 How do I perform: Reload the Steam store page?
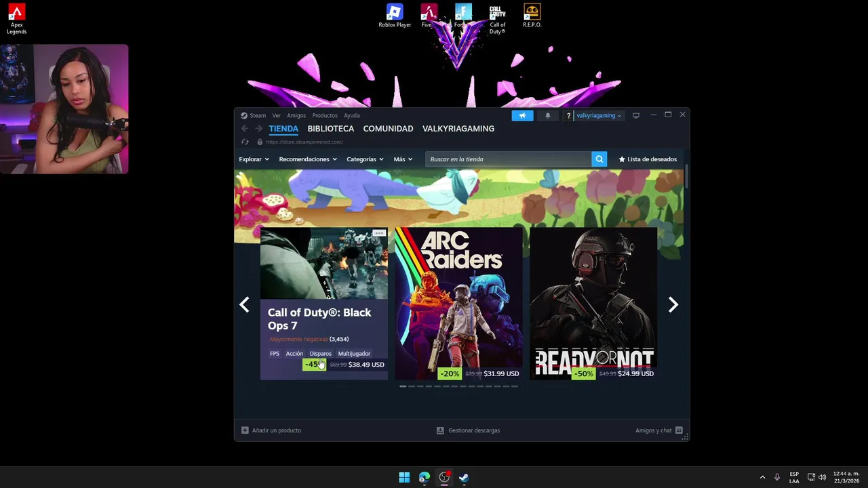point(245,142)
